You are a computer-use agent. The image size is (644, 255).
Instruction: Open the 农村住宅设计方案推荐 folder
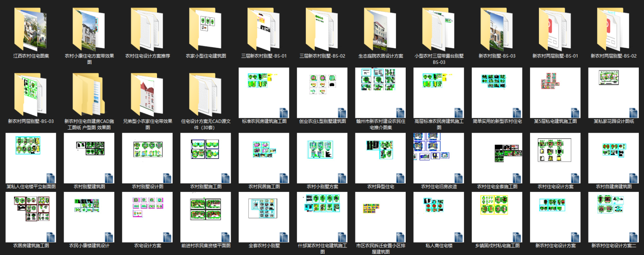pyautogui.click(x=148, y=29)
